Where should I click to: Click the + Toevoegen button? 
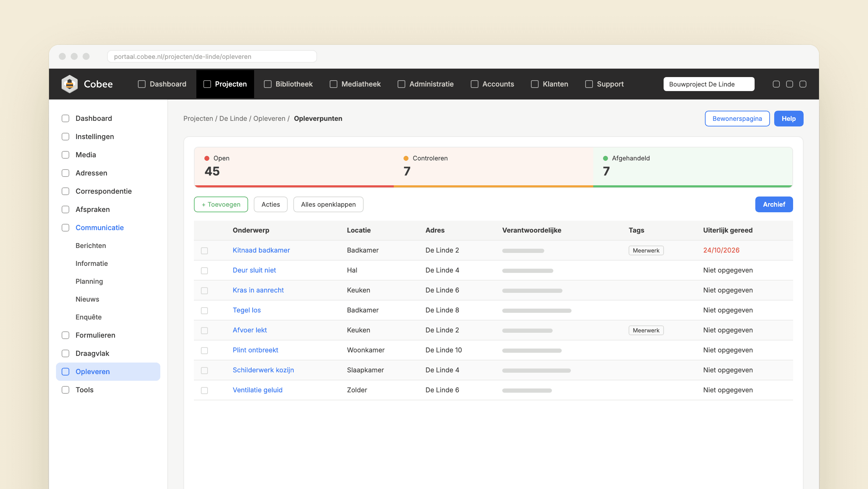click(x=221, y=205)
